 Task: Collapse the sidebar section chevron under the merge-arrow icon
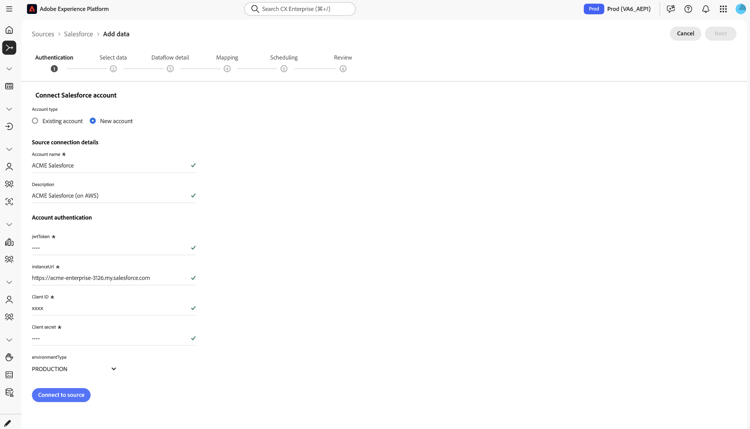click(x=9, y=69)
